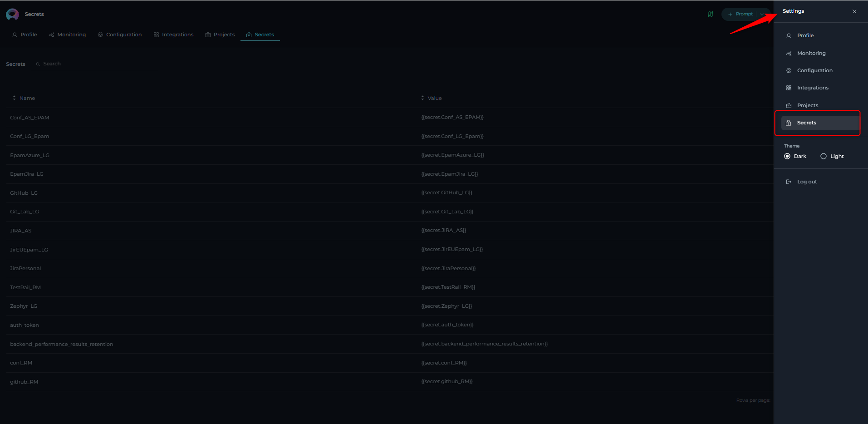This screenshot has width=868, height=424.
Task: Click the app logo in the header
Action: tap(12, 15)
